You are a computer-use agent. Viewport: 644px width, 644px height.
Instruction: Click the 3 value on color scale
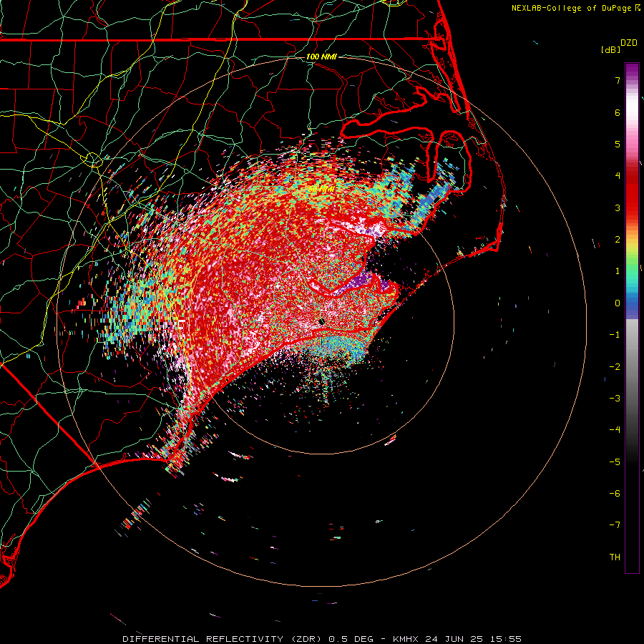[x=618, y=208]
